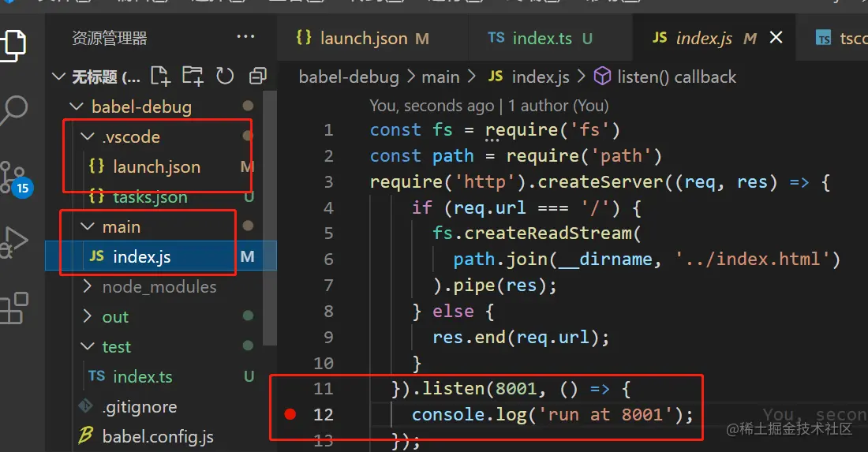Toggle breakpoint on line 12
The height and width of the screenshot is (452, 868).
click(290, 414)
